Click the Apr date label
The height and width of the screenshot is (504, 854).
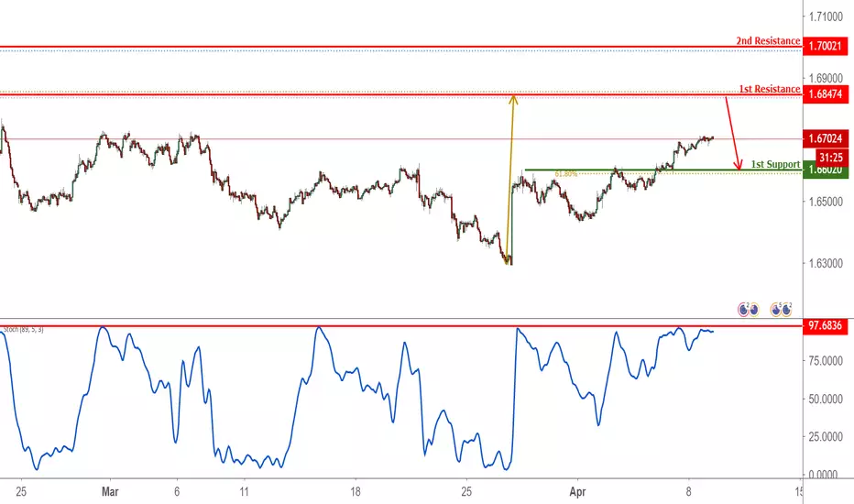pyautogui.click(x=577, y=491)
